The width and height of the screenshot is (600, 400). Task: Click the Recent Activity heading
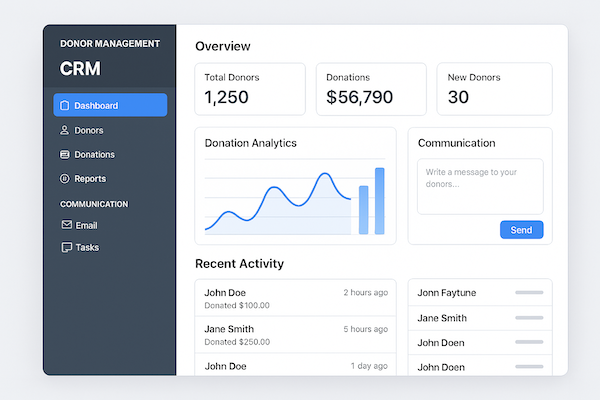(240, 264)
